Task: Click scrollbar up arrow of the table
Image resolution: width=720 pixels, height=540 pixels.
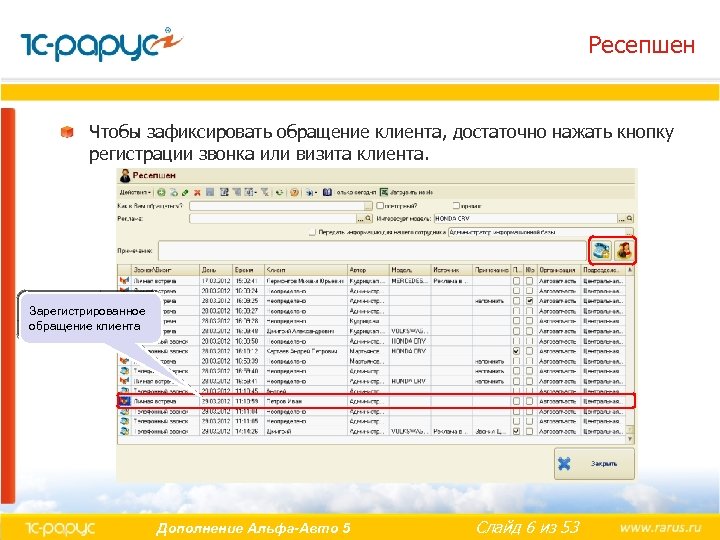Action: click(630, 270)
